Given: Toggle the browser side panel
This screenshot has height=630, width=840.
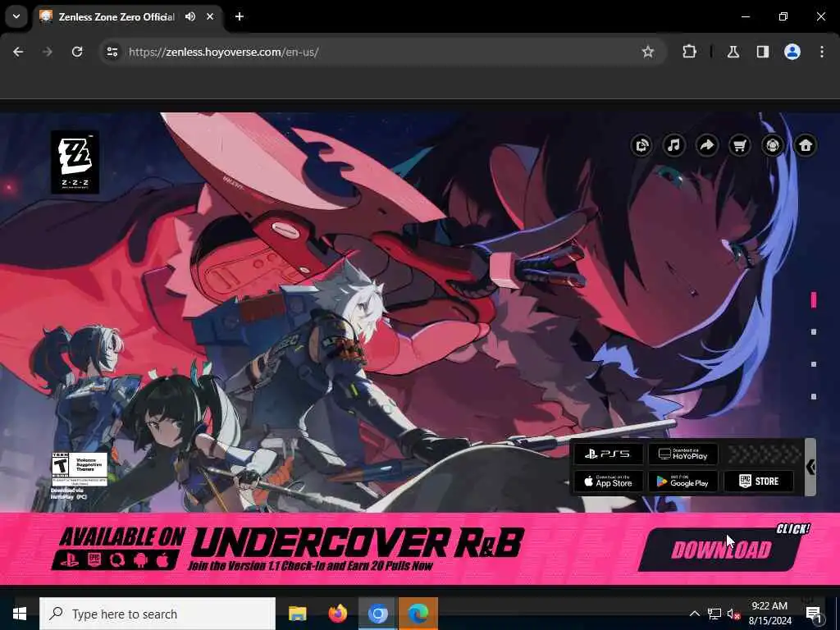Looking at the screenshot, I should (763, 52).
